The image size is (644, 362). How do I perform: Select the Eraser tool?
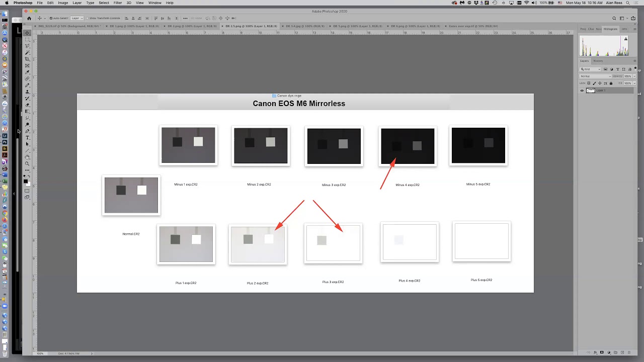pyautogui.click(x=28, y=104)
